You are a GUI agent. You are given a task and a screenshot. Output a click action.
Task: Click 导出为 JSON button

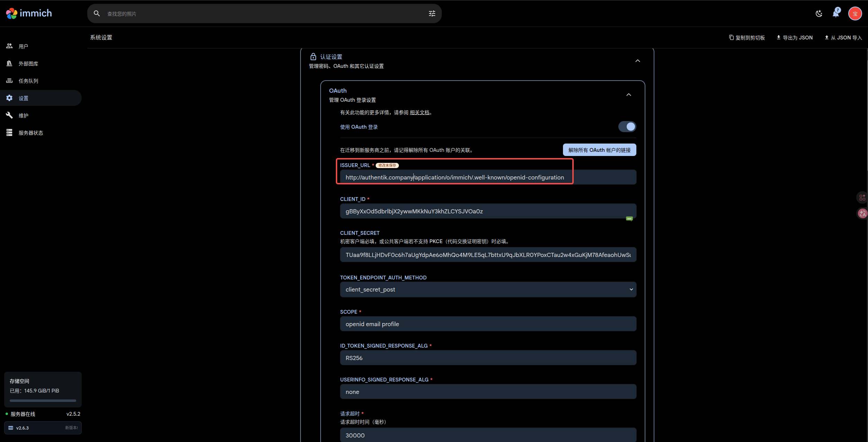click(x=794, y=37)
